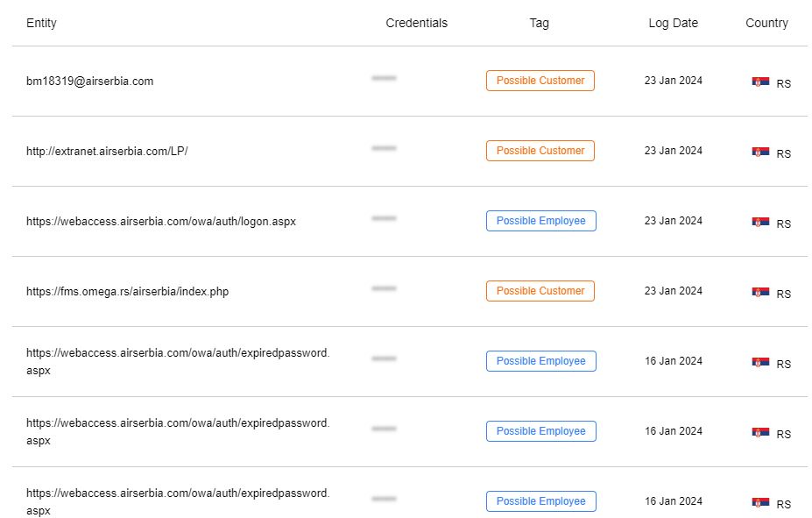Click the 23 Jan 2024 date for bm18319@airserbia.com
The width and height of the screenshot is (812, 518).
coord(674,81)
